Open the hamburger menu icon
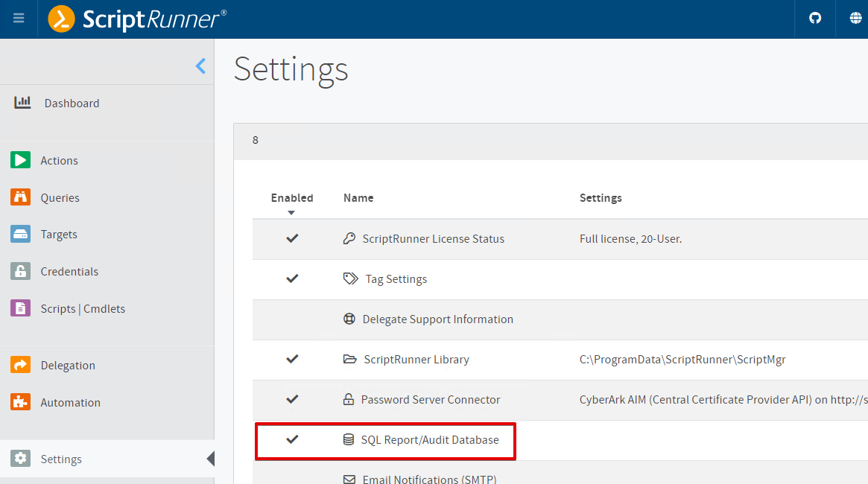This screenshot has height=484, width=868. coord(19,19)
